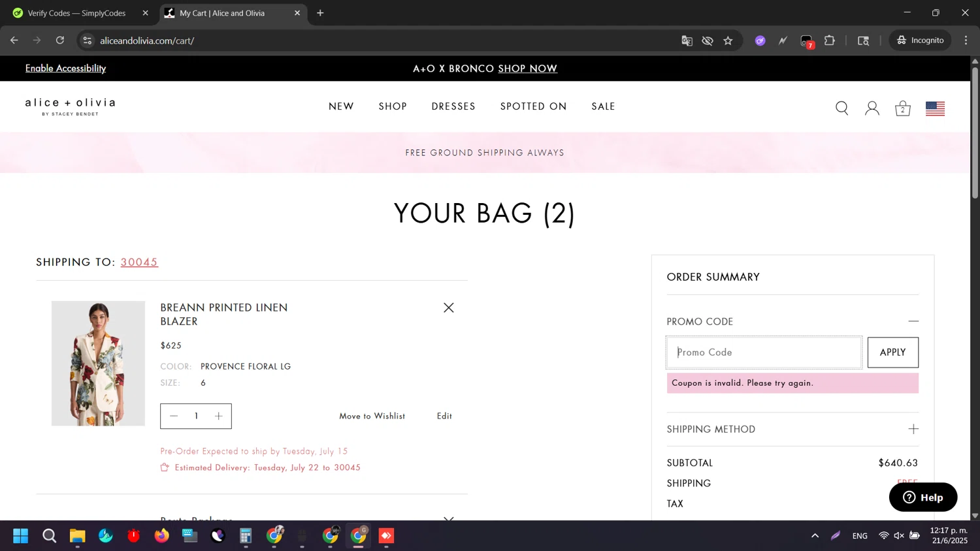Open the site search magnifier icon

pos(841,108)
